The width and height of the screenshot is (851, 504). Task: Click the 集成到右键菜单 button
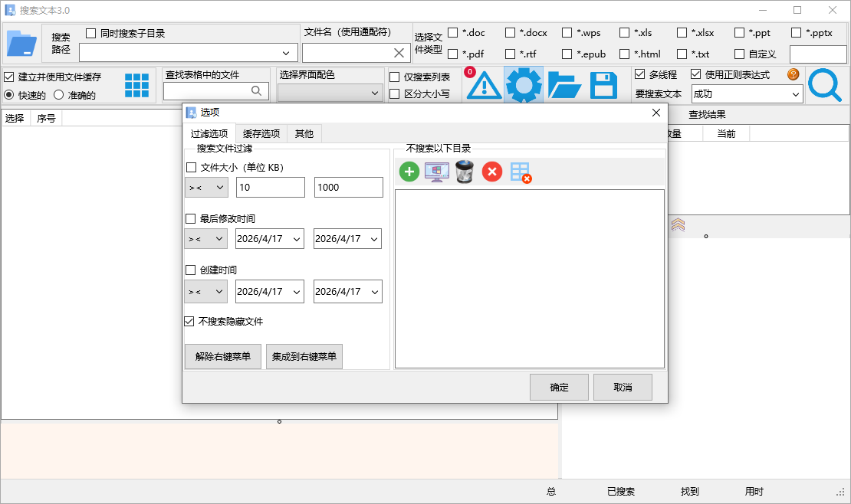[x=304, y=356]
